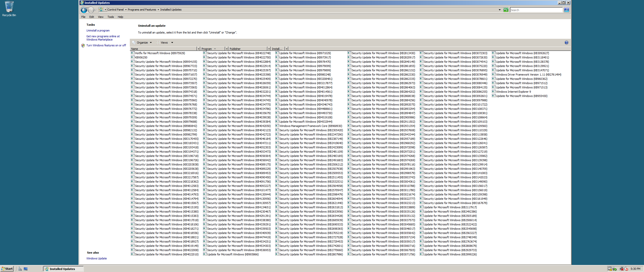The image size is (644, 272).
Task: Expand the Program column filter arrow
Action: pos(227,49)
